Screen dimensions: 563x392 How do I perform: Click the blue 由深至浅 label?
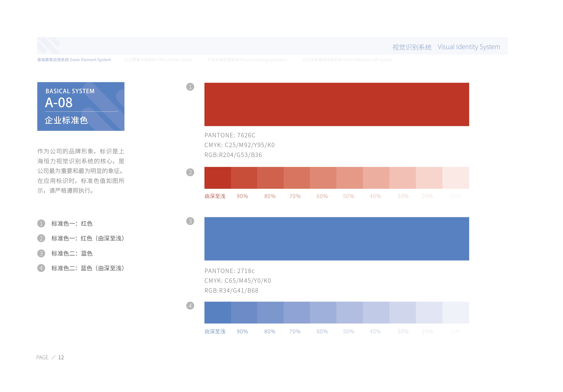(215, 331)
